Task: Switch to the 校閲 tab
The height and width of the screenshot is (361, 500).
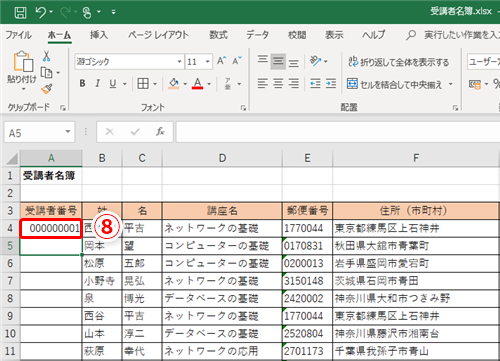Action: coord(297,35)
